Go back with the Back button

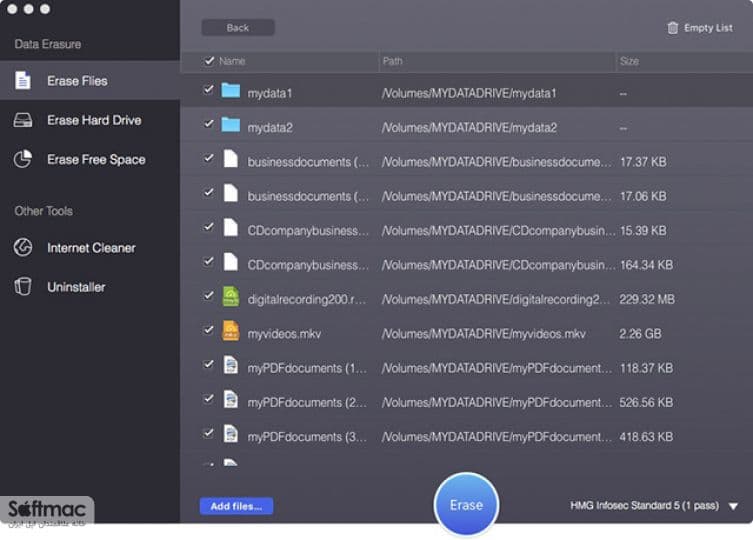click(x=238, y=27)
